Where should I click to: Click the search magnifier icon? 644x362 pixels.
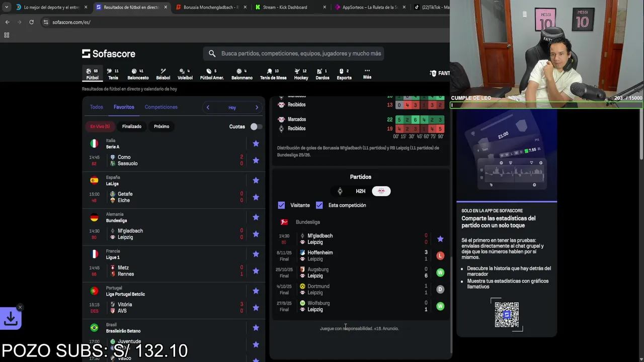click(x=212, y=53)
